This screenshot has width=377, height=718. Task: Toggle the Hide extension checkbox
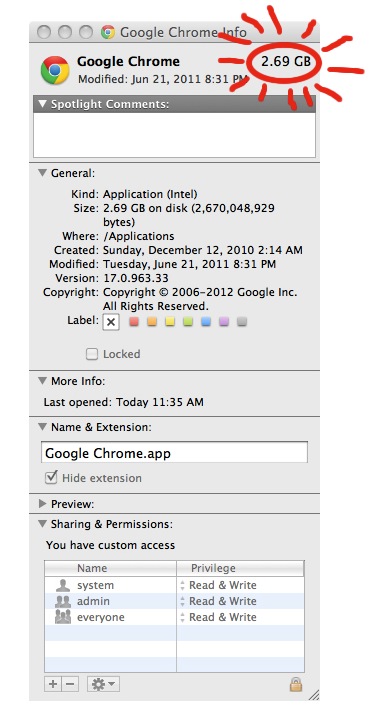click(51, 478)
